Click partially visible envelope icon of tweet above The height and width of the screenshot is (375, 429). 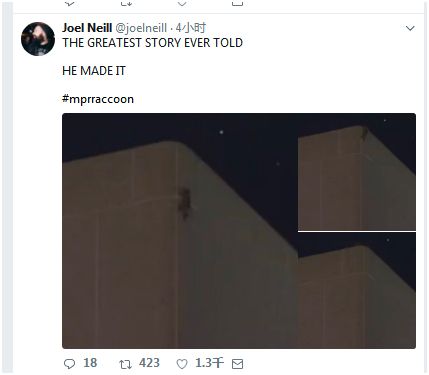[x=237, y=3]
